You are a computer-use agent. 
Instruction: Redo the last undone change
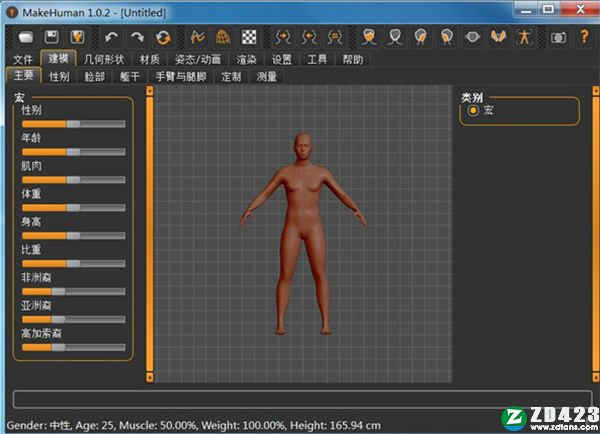coord(137,38)
